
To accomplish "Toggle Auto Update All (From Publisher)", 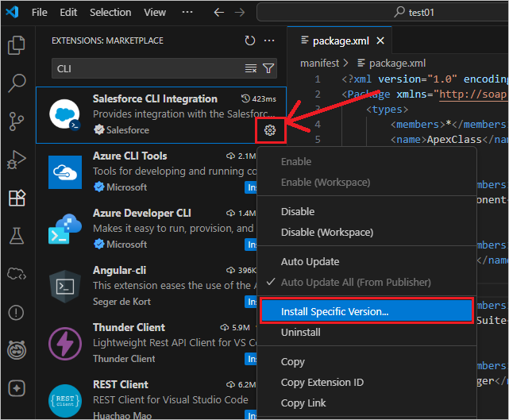I will [x=367, y=283].
